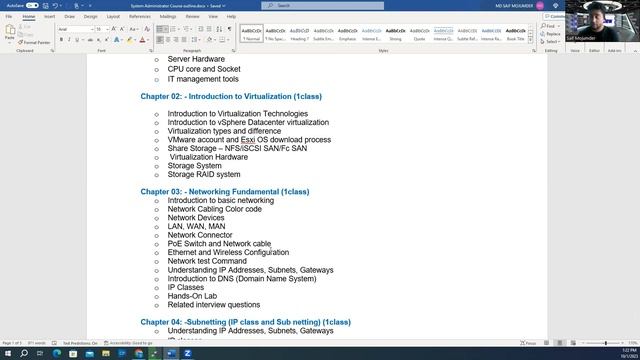Toggle Show/Hide paragraph marks
640x360 pixels.
point(229,29)
